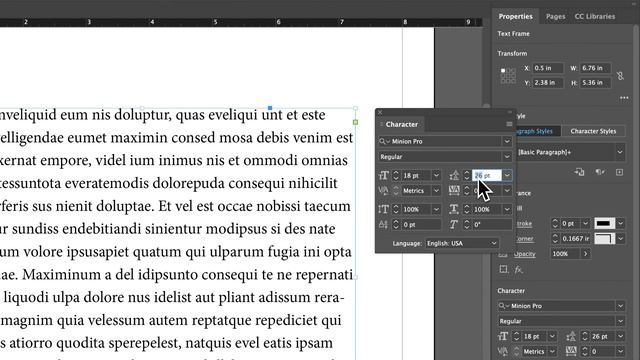Click font search icon in floating Character panel
Viewport: 640px width, 360px height.
pyautogui.click(x=384, y=141)
